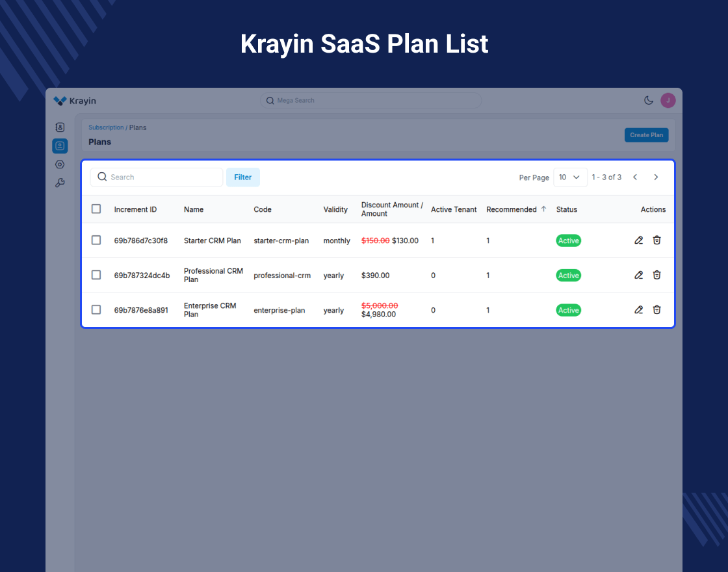This screenshot has height=572, width=728.
Task: Check the select-all checkbox in table header
Action: point(96,209)
